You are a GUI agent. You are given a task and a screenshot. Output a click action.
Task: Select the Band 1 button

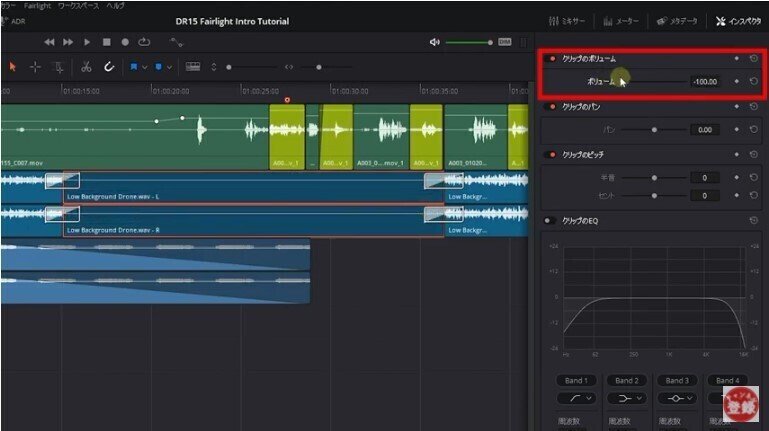click(576, 380)
